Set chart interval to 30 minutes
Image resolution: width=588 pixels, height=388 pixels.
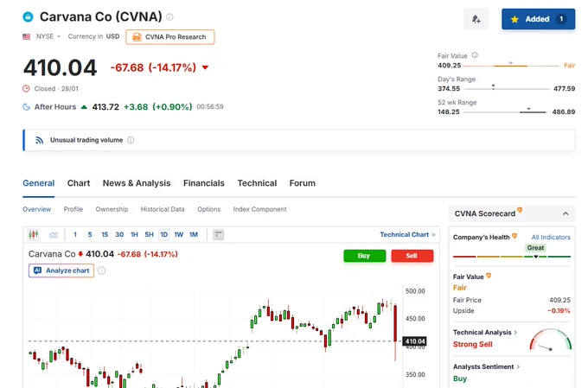pos(119,235)
